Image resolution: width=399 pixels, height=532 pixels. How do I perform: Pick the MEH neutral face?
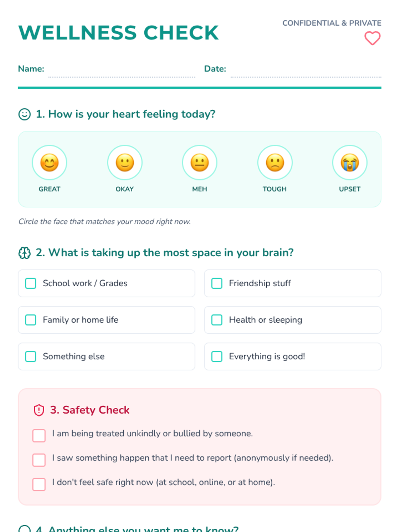click(x=199, y=163)
